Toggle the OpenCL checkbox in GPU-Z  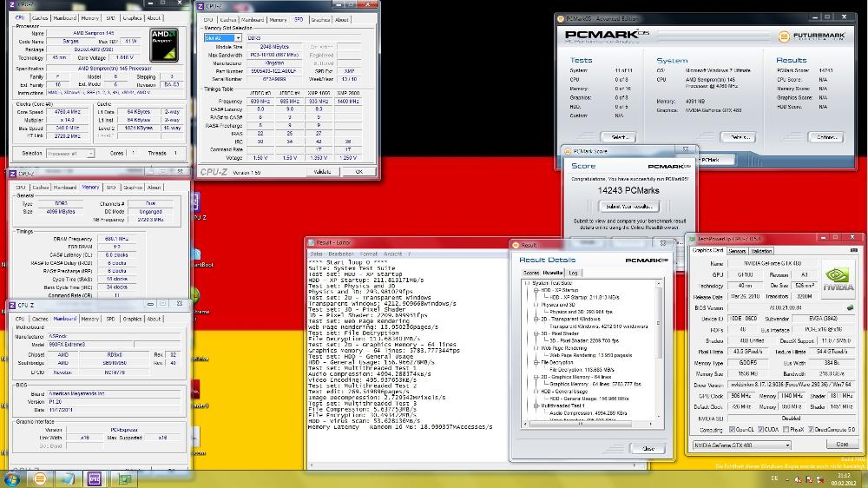click(733, 429)
